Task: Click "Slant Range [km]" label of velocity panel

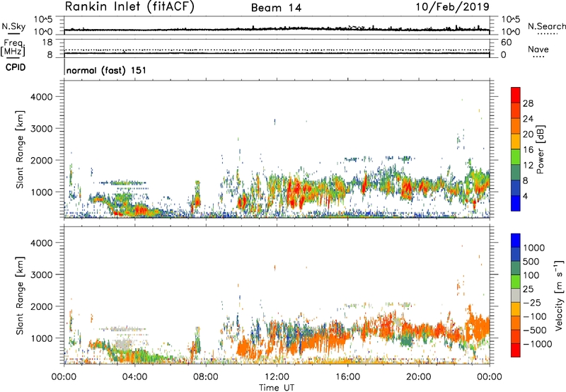Action: pyautogui.click(x=20, y=296)
